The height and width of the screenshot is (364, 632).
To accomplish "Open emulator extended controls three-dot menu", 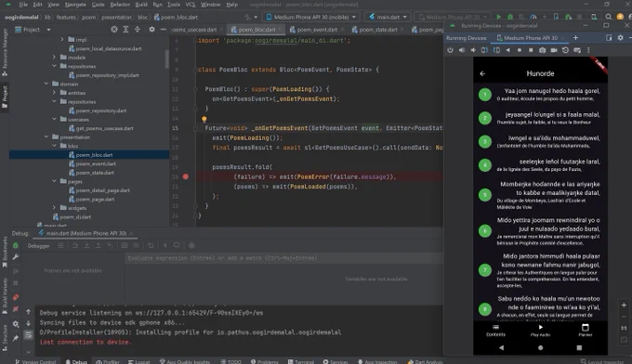I will tap(588, 50).
